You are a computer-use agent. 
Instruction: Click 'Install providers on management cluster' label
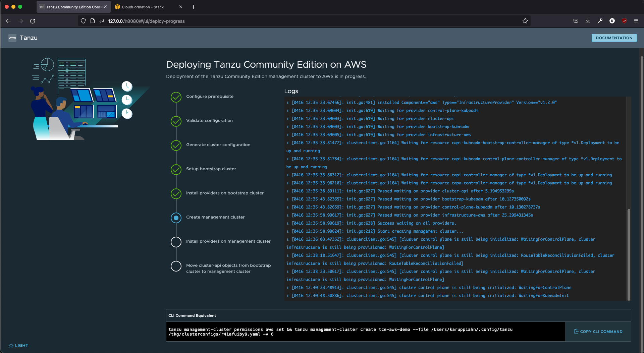coord(228,241)
